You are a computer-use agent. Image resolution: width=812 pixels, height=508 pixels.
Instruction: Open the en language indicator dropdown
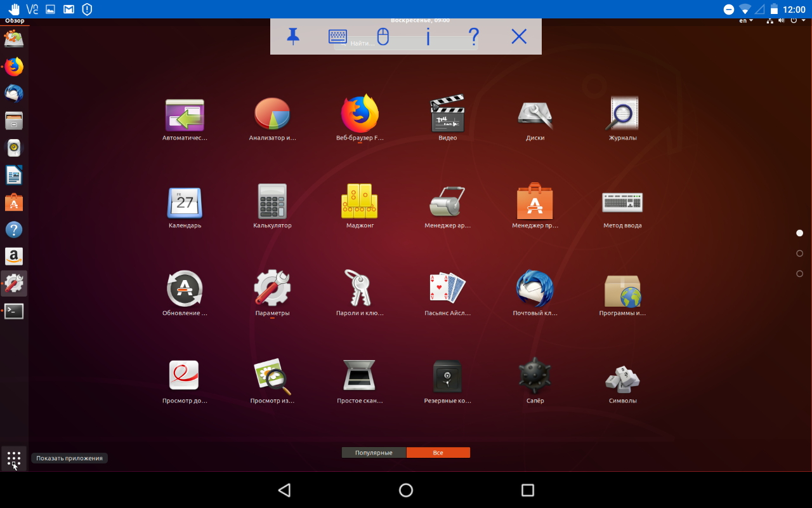[x=747, y=21]
